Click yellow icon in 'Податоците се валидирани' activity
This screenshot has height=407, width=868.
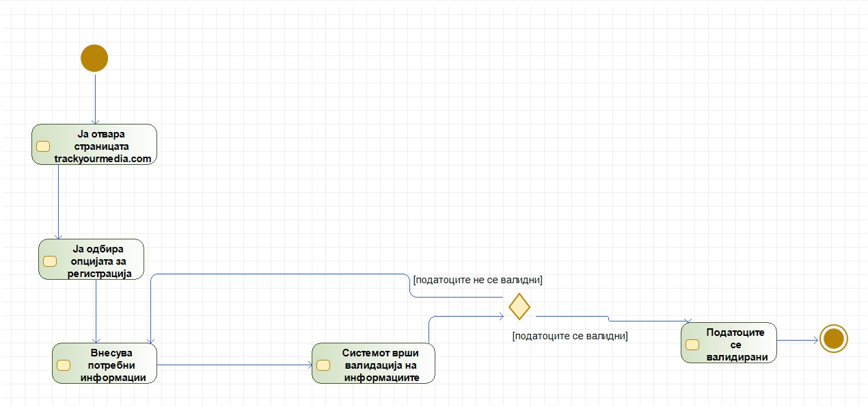click(692, 344)
